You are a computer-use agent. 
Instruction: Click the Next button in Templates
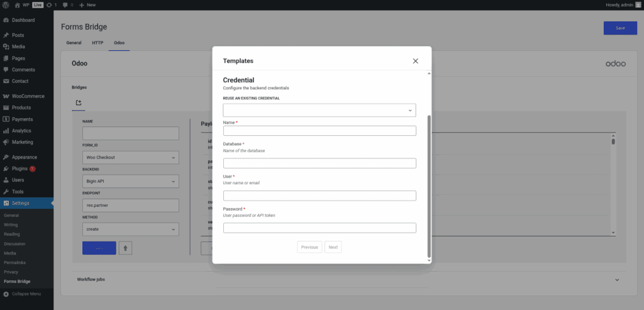333,247
